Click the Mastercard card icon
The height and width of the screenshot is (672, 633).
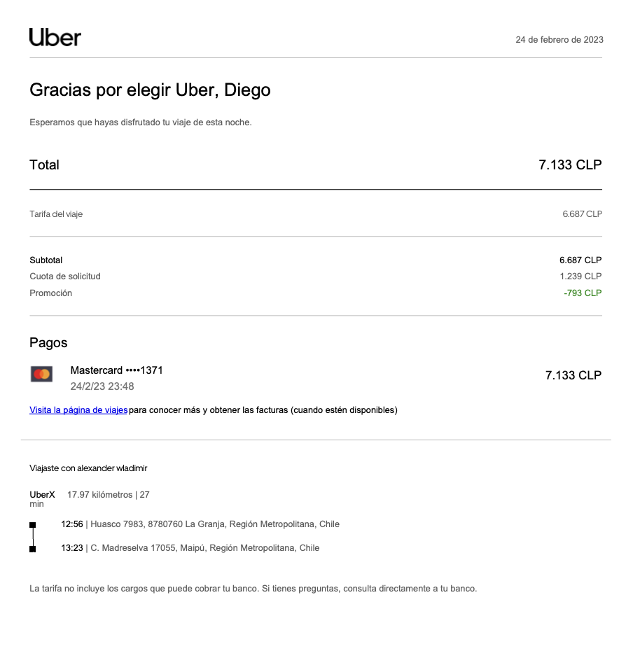coord(42,374)
